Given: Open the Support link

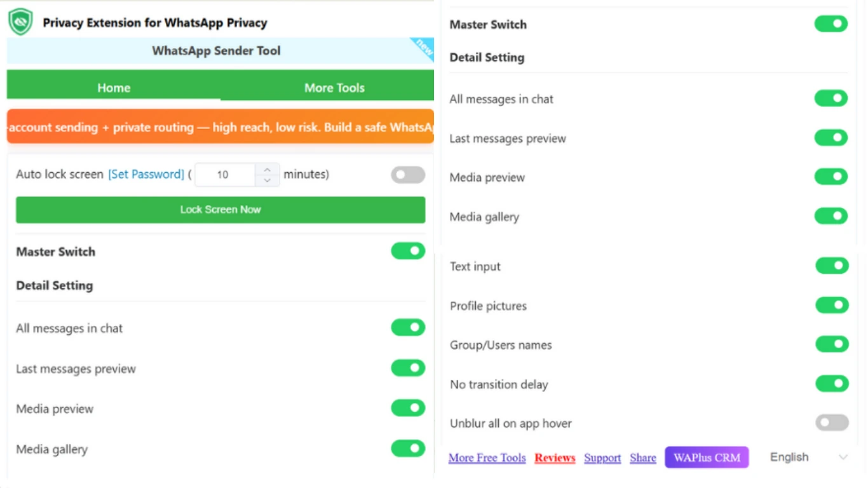Looking at the screenshot, I should pos(602,457).
